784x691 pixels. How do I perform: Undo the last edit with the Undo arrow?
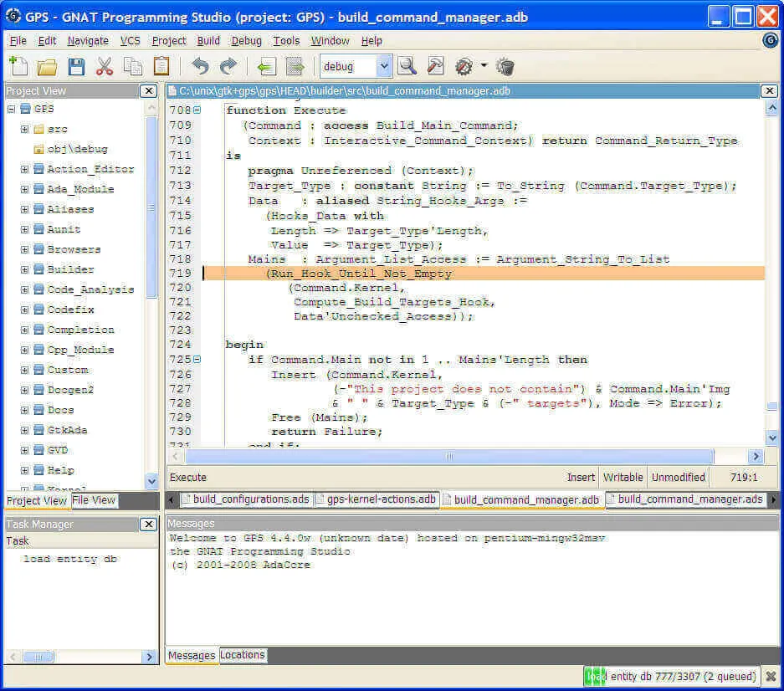coord(200,66)
